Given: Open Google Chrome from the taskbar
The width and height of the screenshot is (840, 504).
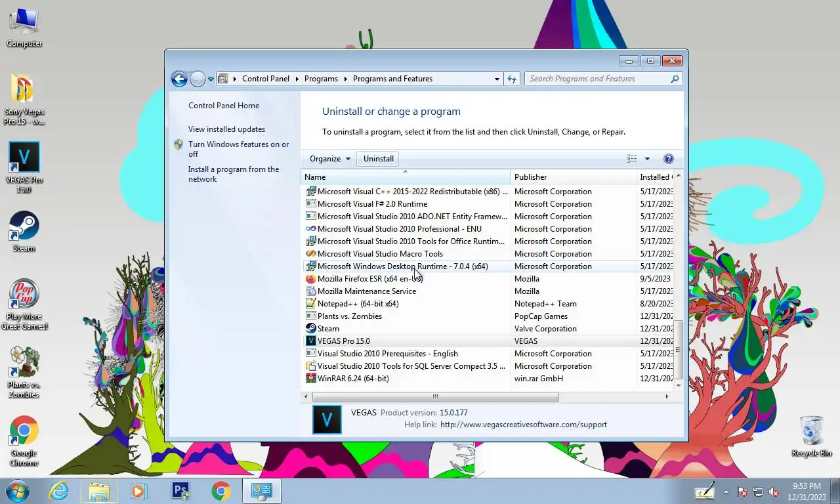Looking at the screenshot, I should point(220,491).
